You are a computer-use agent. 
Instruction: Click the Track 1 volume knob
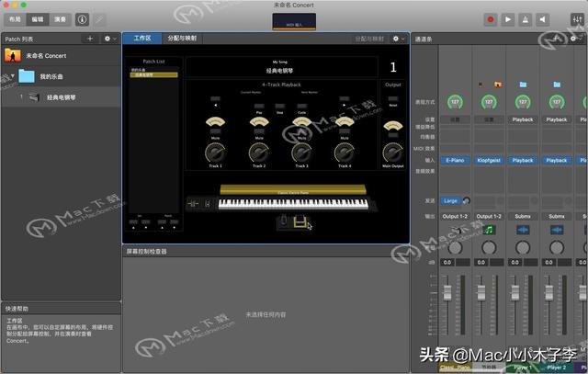[215, 153]
